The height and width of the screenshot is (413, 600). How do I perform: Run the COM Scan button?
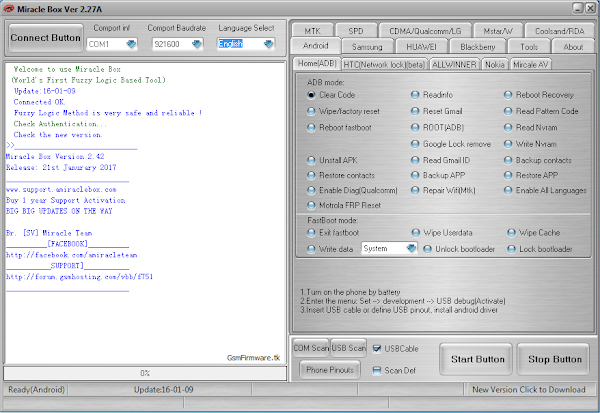pyautogui.click(x=311, y=348)
